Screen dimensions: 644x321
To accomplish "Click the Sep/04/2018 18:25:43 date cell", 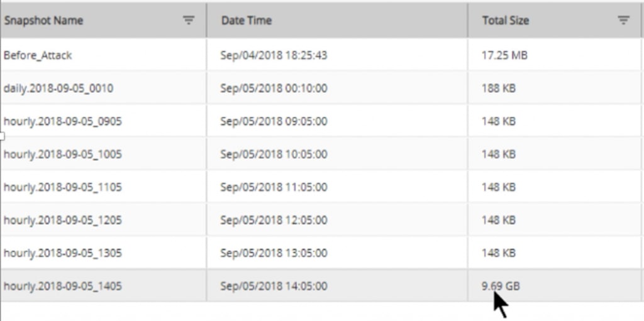I will (x=274, y=55).
